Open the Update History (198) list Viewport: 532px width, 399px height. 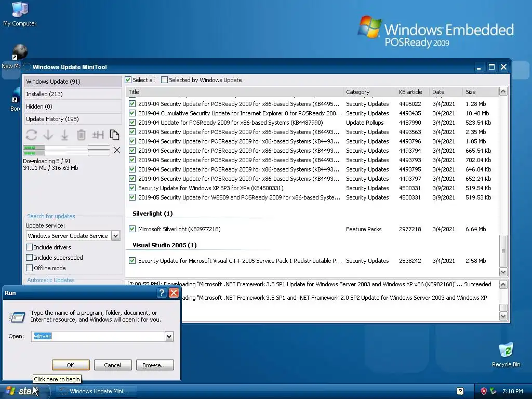pyautogui.click(x=73, y=119)
